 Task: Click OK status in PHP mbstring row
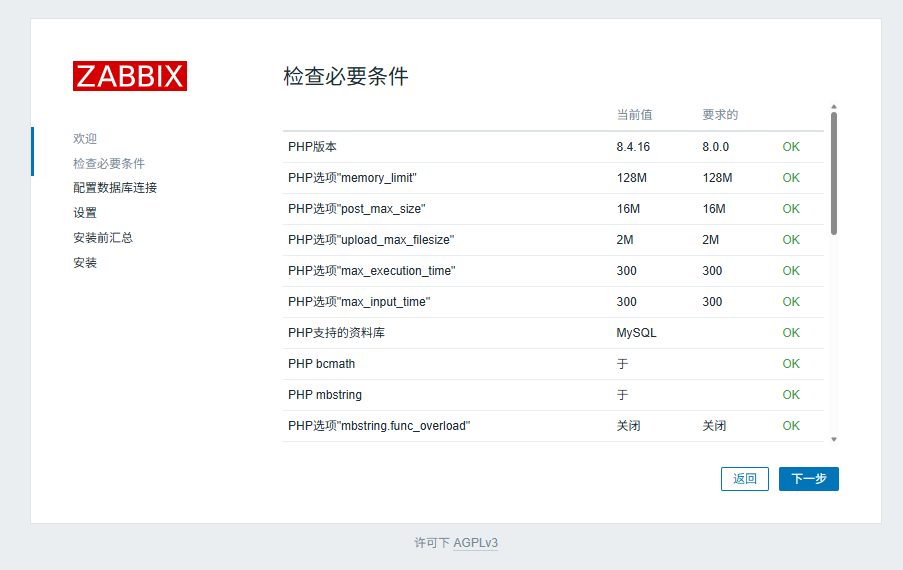point(791,395)
